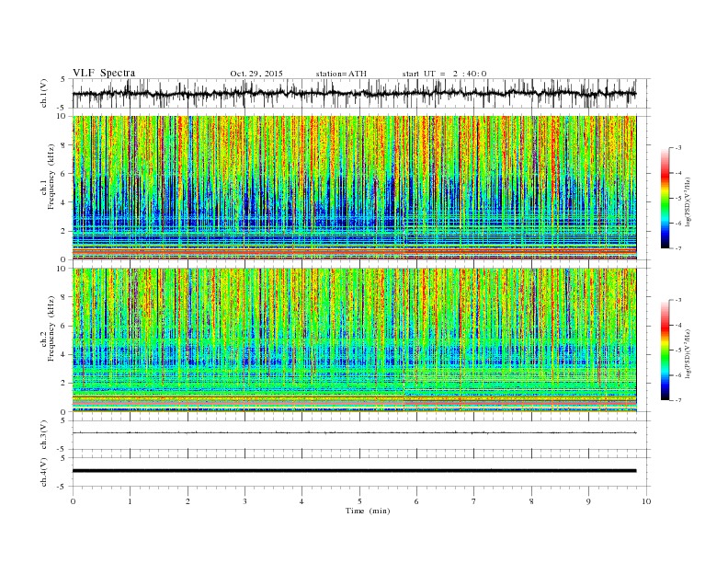The height and width of the screenshot is (563, 728).
Task: Click the "VLF Spectra" plot title
Action: pos(104,73)
